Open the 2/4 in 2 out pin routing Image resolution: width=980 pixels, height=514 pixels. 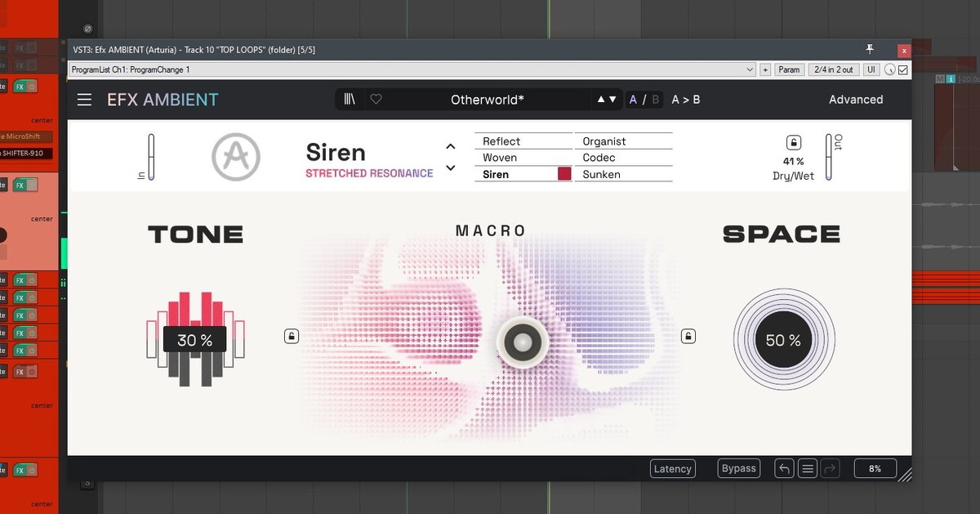pos(834,70)
